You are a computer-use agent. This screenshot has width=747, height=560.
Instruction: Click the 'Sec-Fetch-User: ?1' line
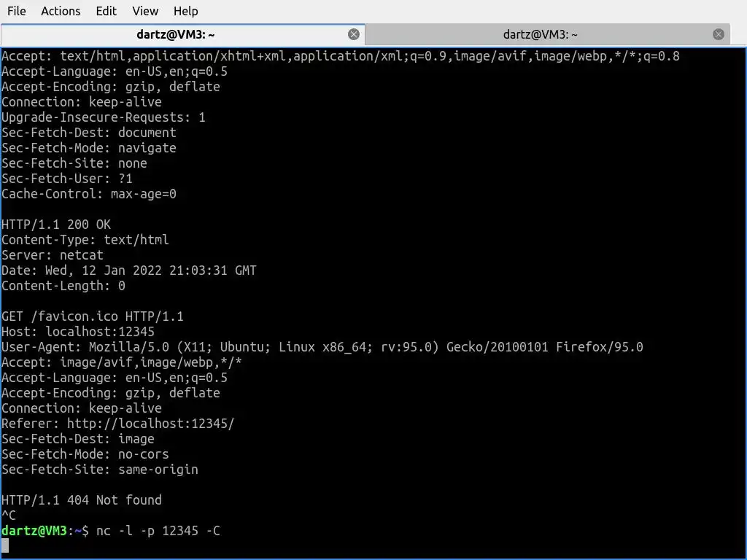point(67,178)
